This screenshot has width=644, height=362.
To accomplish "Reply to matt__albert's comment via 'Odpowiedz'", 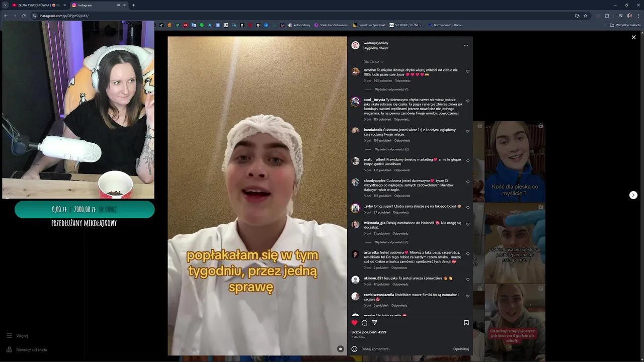I will click(402, 170).
